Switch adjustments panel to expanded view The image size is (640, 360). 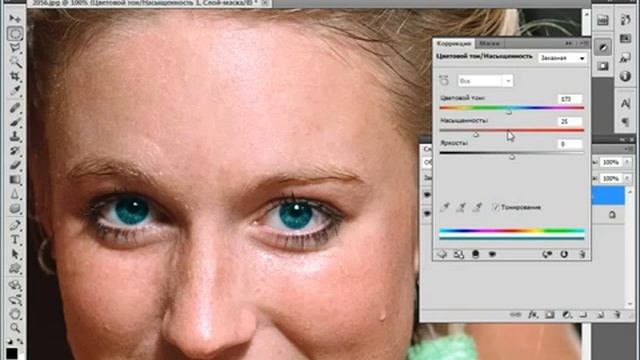click(459, 254)
